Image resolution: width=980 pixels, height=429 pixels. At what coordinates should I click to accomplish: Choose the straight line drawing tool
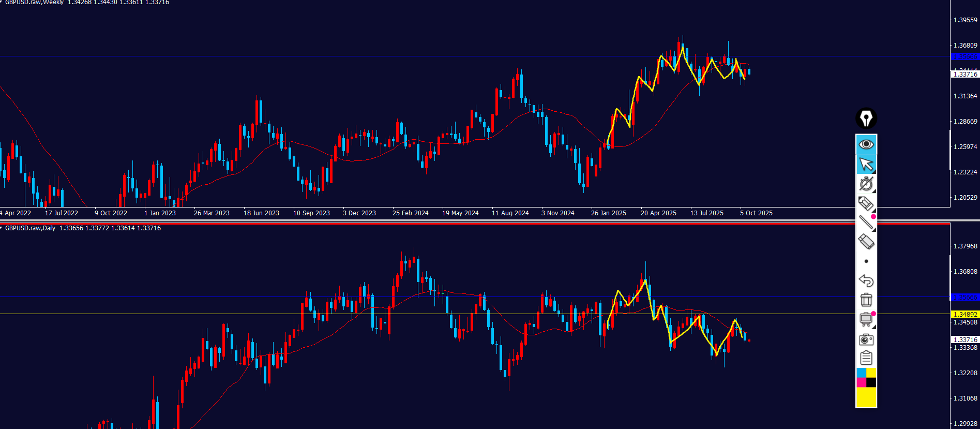pyautogui.click(x=866, y=223)
